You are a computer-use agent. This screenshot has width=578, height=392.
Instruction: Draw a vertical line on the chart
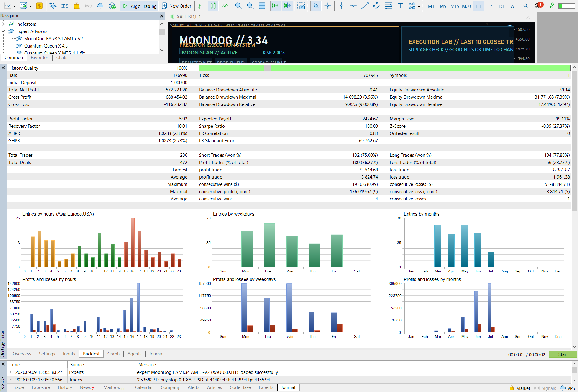(341, 6)
